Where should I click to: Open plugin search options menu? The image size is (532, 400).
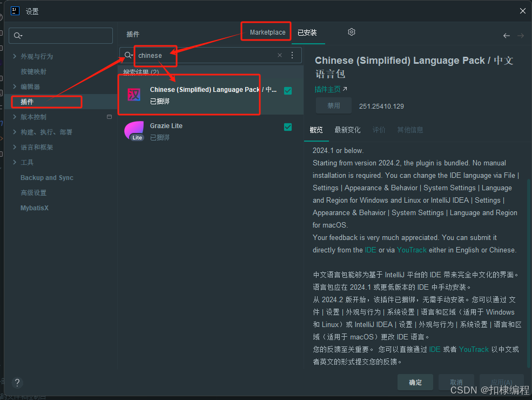point(292,55)
